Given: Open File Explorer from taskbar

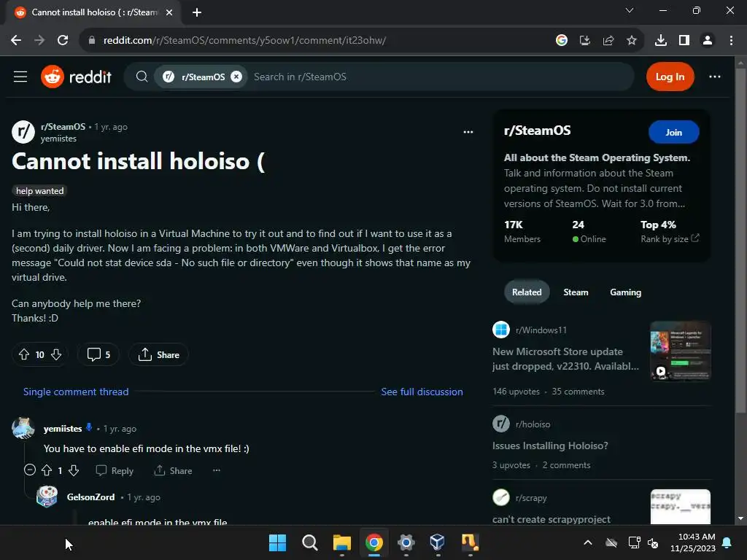Looking at the screenshot, I should coord(341,542).
